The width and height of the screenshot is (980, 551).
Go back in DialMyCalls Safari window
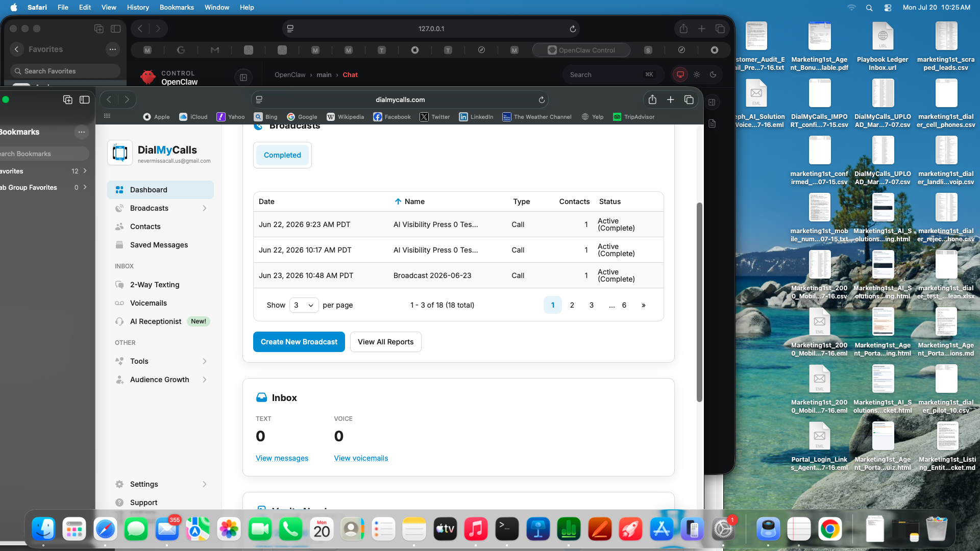[x=109, y=100]
